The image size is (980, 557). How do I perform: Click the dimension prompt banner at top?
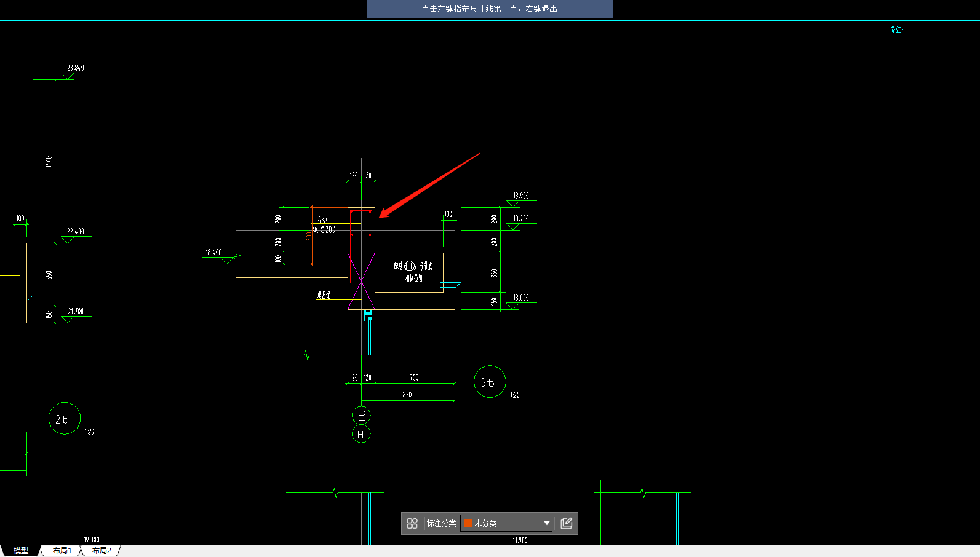pos(490,9)
